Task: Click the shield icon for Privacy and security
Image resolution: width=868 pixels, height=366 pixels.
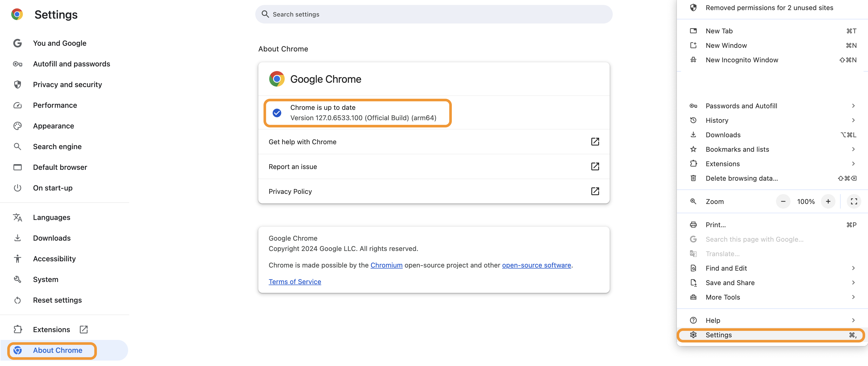Action: (18, 85)
